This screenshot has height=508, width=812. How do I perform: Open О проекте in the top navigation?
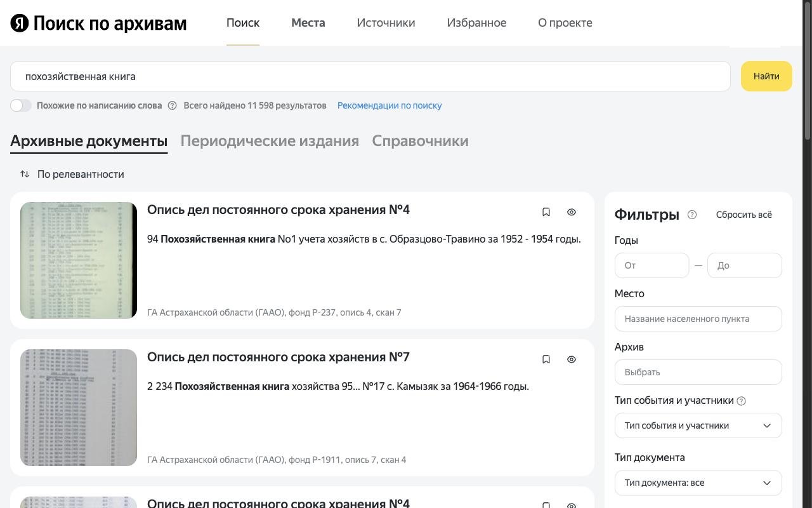pyautogui.click(x=565, y=23)
